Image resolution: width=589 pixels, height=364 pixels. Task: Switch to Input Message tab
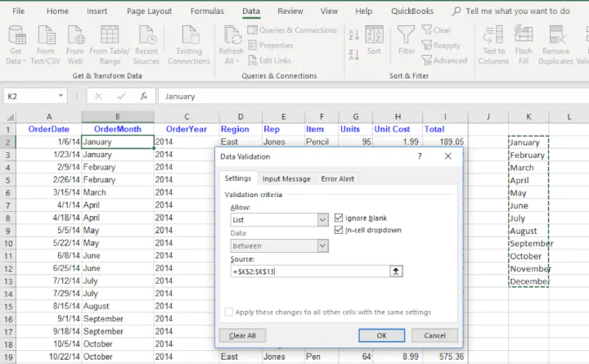[x=286, y=179]
